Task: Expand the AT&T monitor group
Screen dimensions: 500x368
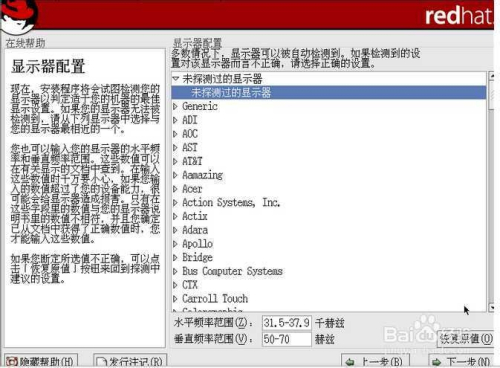Action: (175, 161)
